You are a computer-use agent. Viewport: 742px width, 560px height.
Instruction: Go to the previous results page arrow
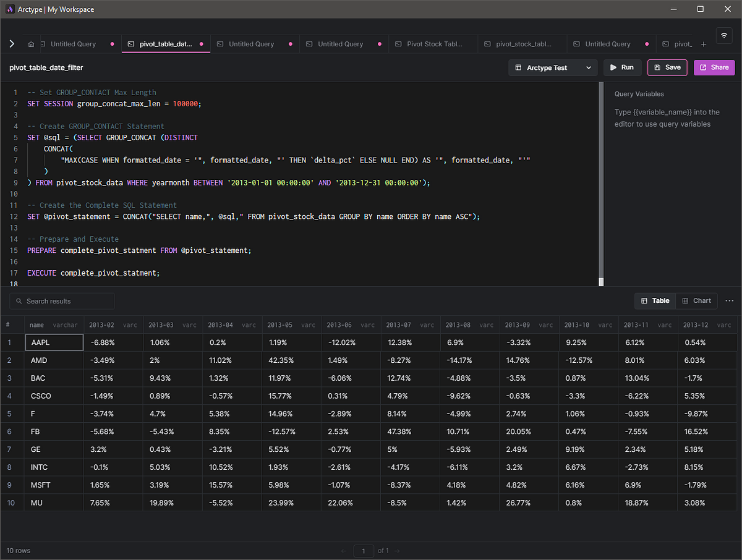344,551
